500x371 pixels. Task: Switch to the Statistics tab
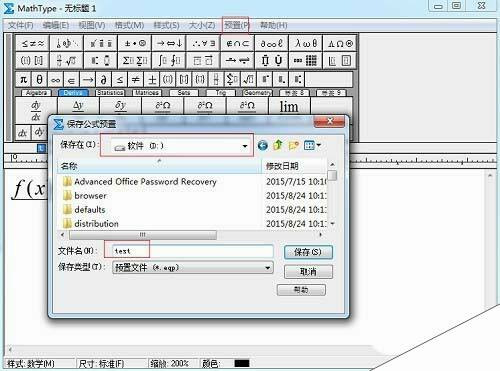click(x=110, y=93)
